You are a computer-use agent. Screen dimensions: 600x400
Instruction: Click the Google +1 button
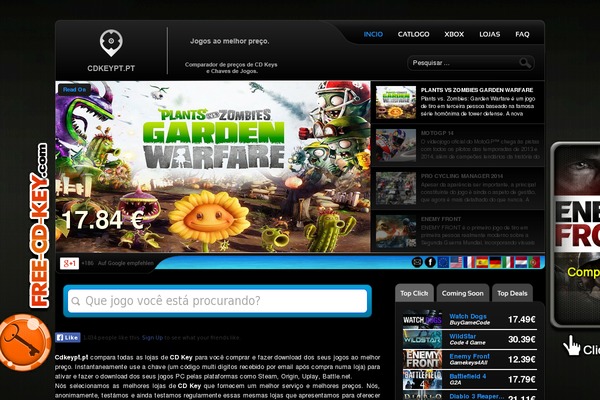(69, 263)
